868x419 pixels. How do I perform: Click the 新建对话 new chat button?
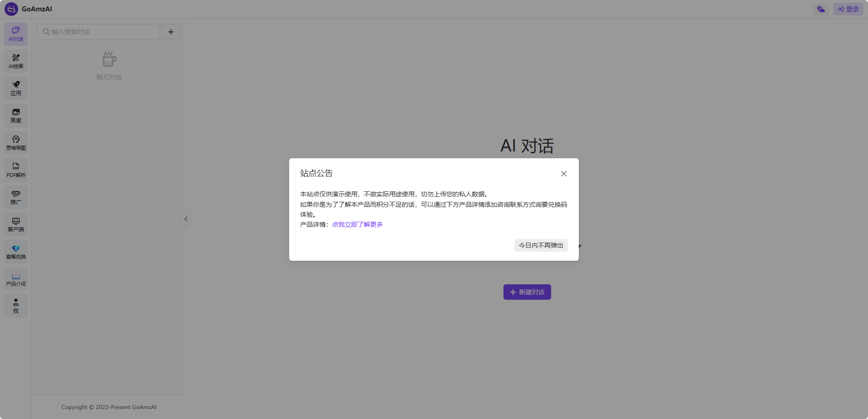pos(527,292)
